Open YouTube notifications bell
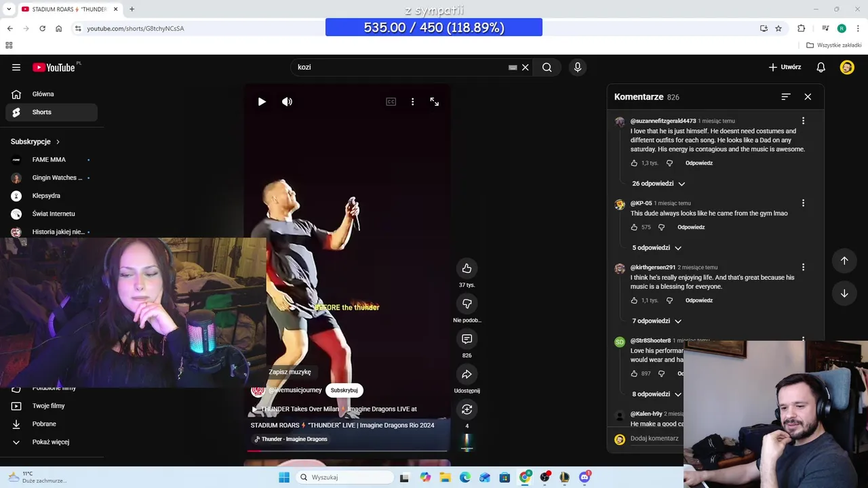Image resolution: width=868 pixels, height=488 pixels. (821, 67)
